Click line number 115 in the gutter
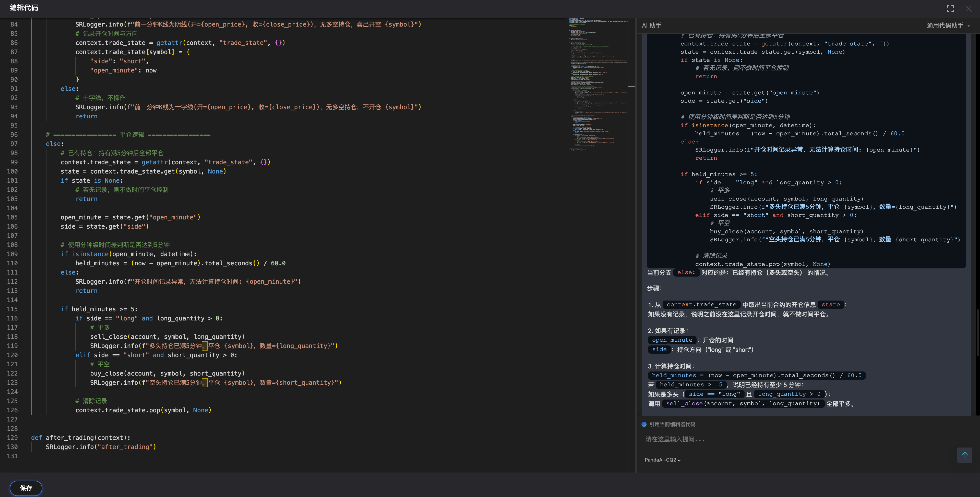The width and height of the screenshot is (980, 497). coord(12,309)
